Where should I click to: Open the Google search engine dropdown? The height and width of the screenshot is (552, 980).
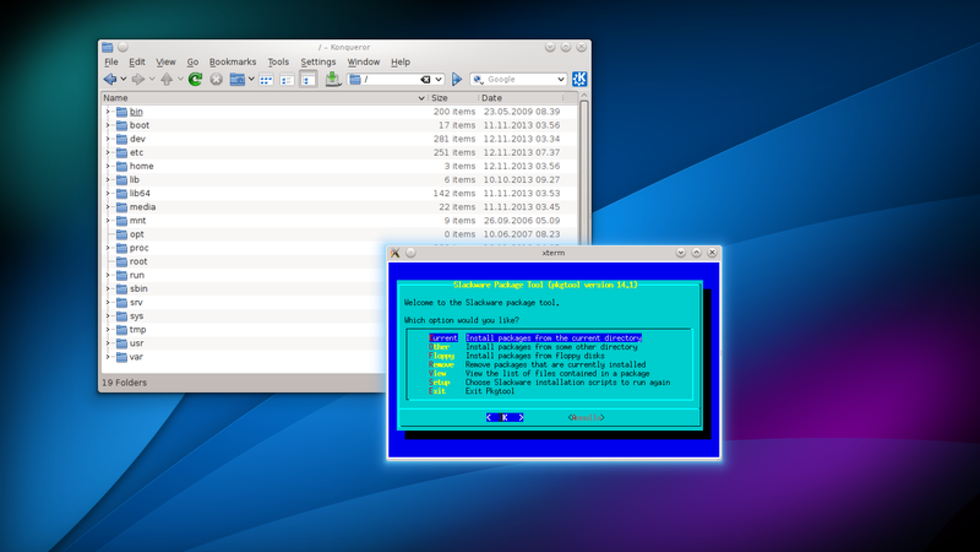coord(560,79)
